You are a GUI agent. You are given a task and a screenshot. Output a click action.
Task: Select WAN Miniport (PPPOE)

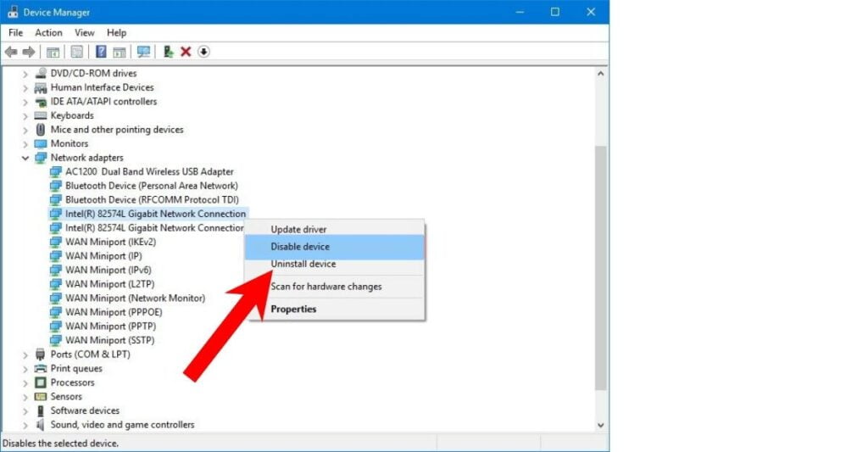point(114,312)
